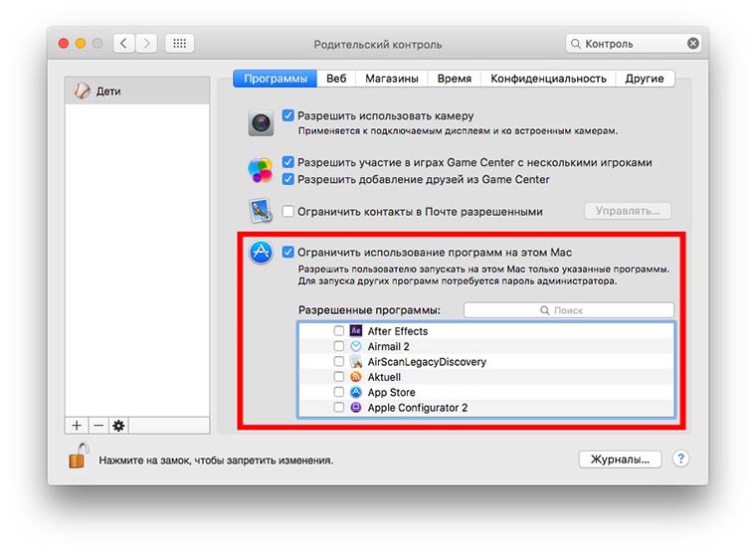The image size is (756, 553).
Task: Click the App Store icon beside program limit
Action: click(261, 252)
